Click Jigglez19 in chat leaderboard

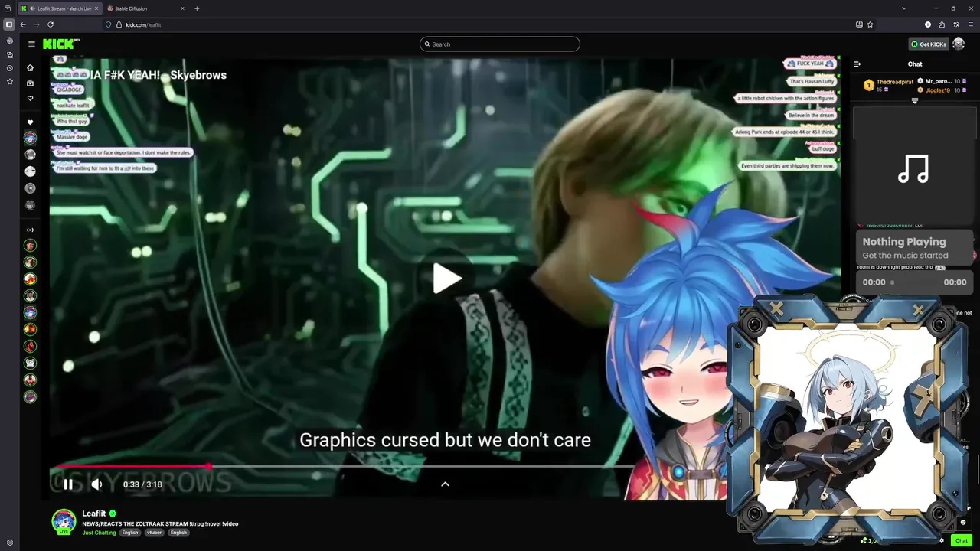tap(937, 90)
